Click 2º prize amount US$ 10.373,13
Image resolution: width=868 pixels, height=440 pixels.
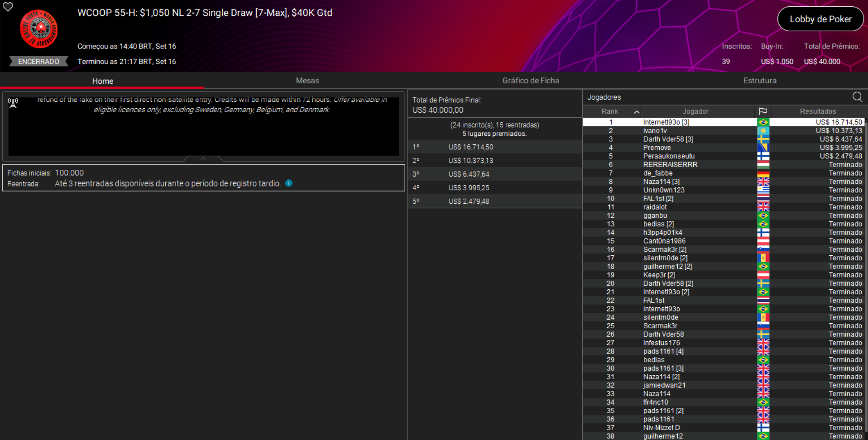coord(471,161)
